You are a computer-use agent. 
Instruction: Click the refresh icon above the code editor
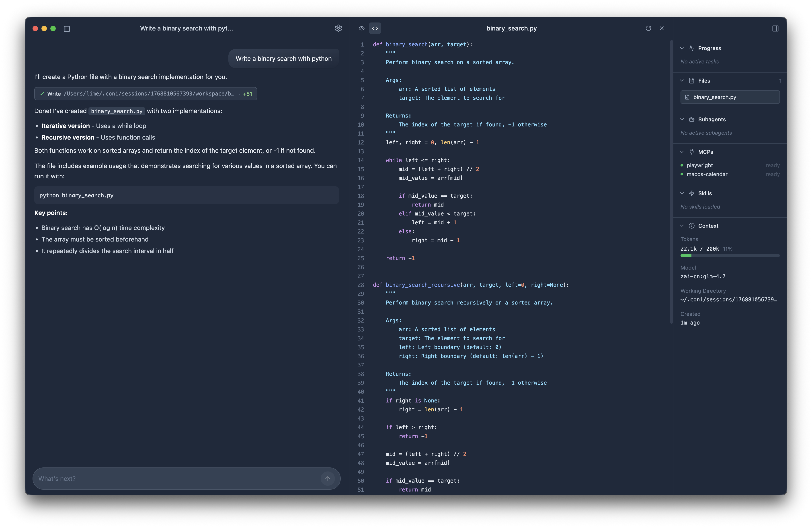pyautogui.click(x=649, y=28)
